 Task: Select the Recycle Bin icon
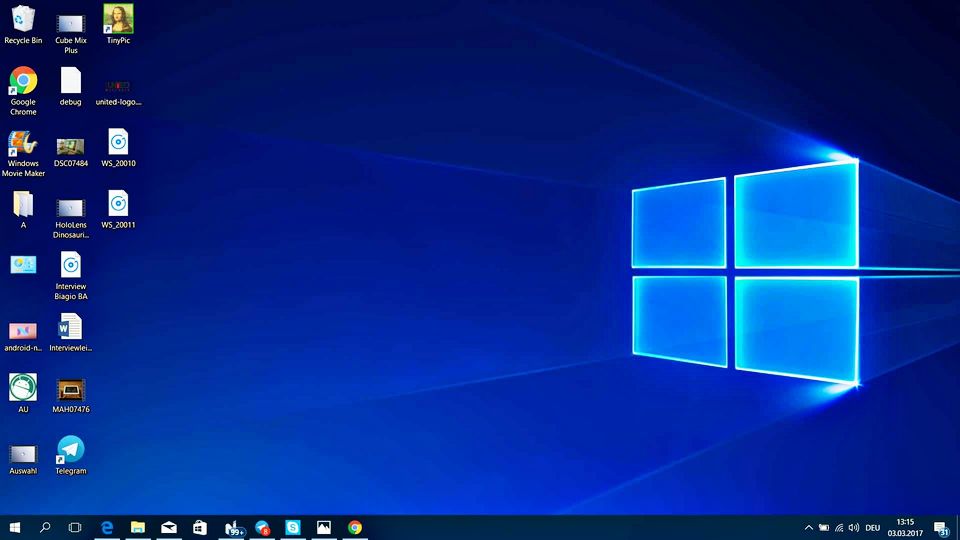[x=23, y=19]
